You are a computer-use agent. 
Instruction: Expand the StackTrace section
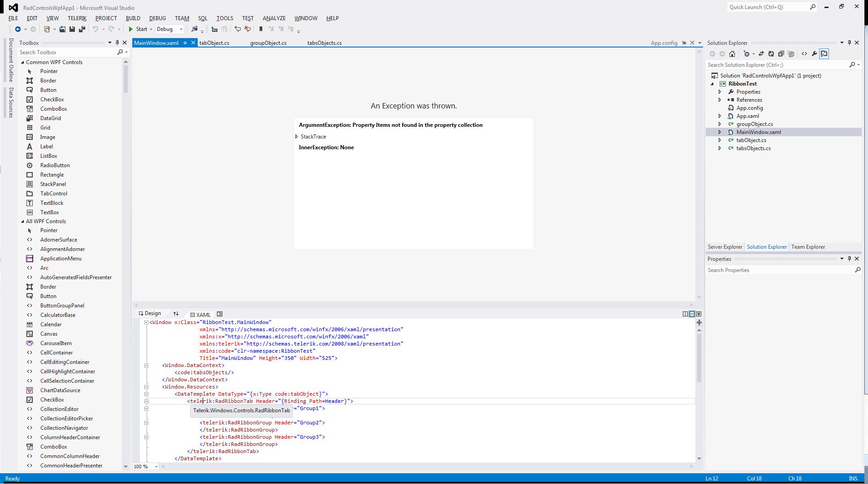tap(296, 137)
